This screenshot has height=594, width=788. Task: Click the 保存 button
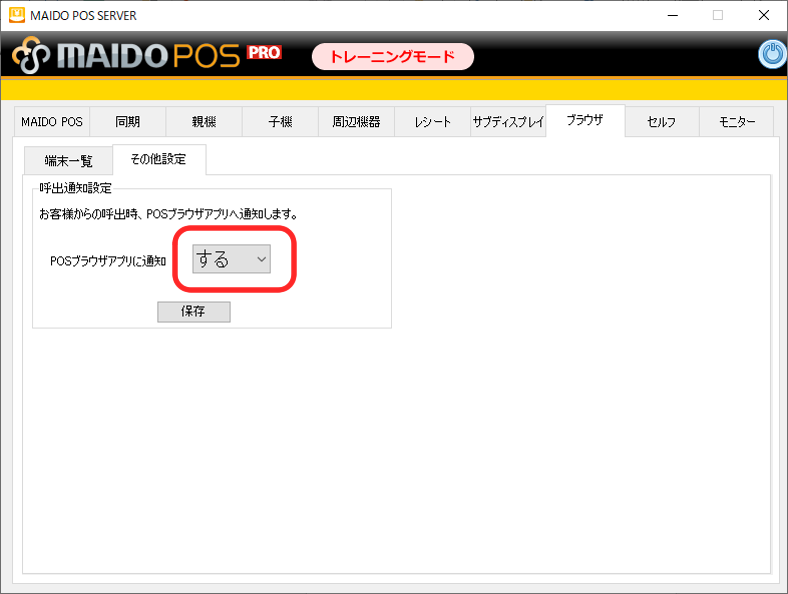(193, 312)
